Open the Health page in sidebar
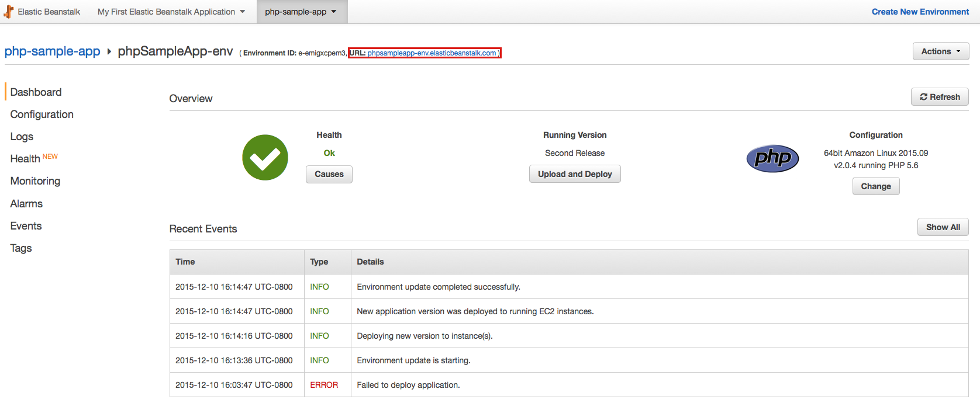The height and width of the screenshot is (403, 980). pos(25,159)
